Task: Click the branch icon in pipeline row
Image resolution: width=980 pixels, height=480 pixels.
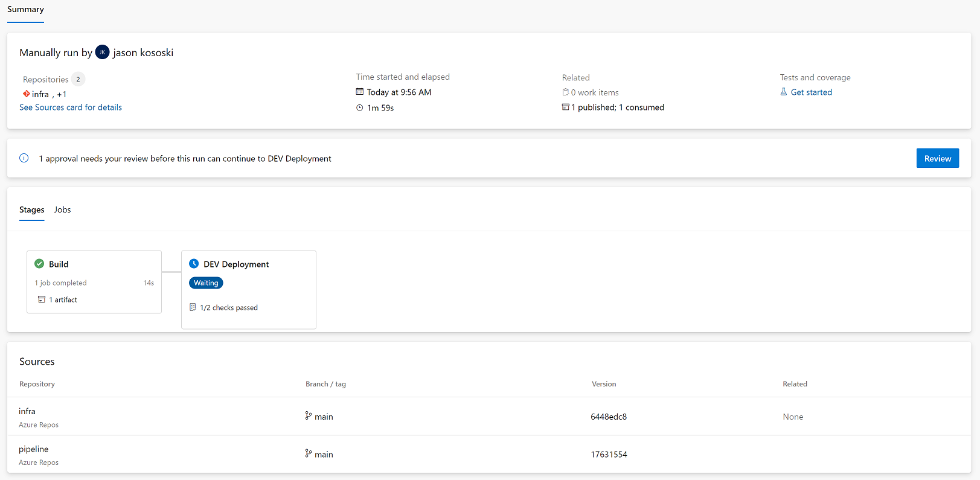Action: coord(309,453)
